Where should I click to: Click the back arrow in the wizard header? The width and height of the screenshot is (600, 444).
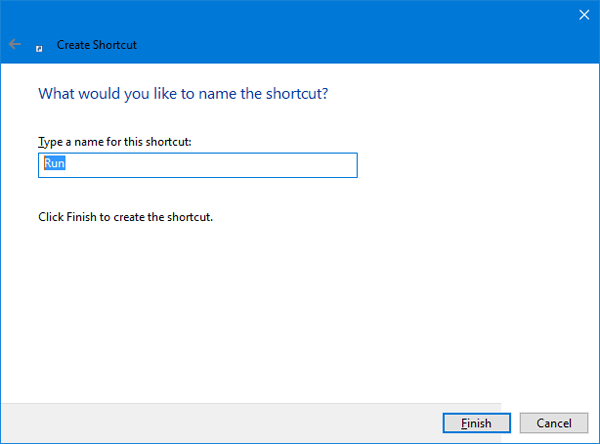14,45
